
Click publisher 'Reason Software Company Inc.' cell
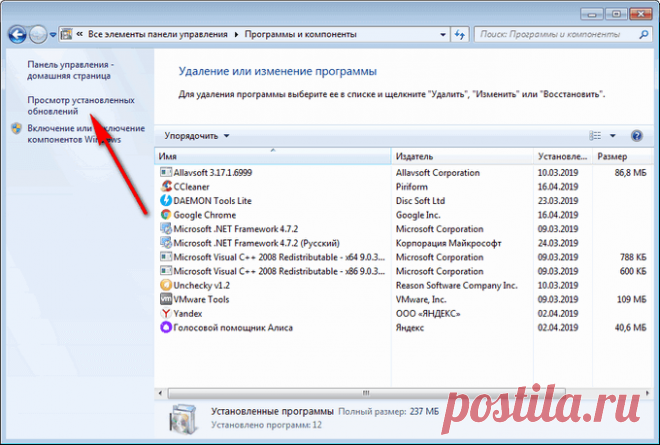[x=456, y=285]
